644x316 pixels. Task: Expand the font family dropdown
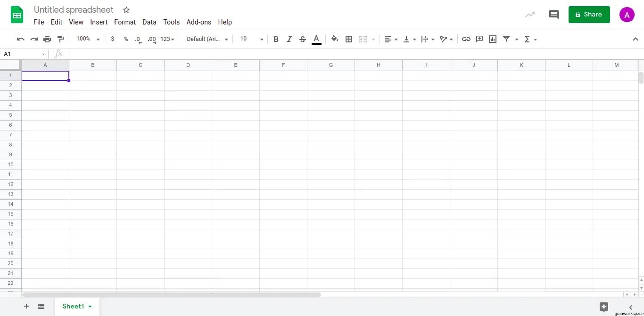click(207, 39)
